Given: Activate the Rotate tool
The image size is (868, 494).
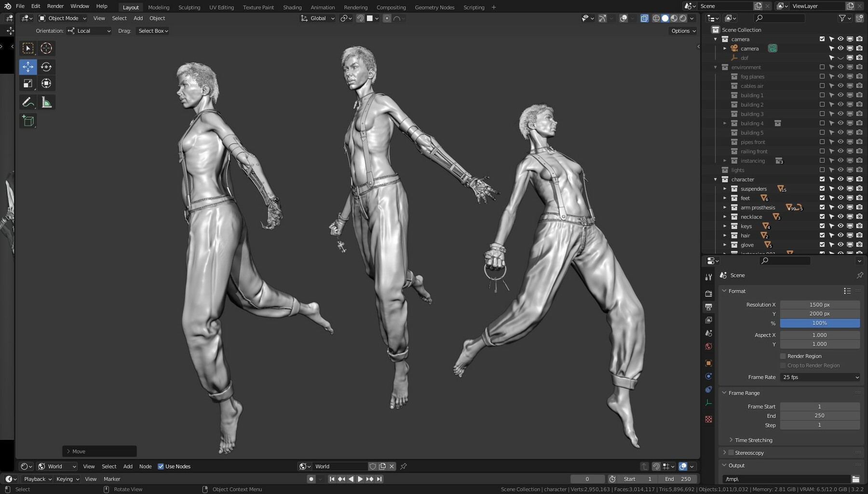Looking at the screenshot, I should point(46,67).
